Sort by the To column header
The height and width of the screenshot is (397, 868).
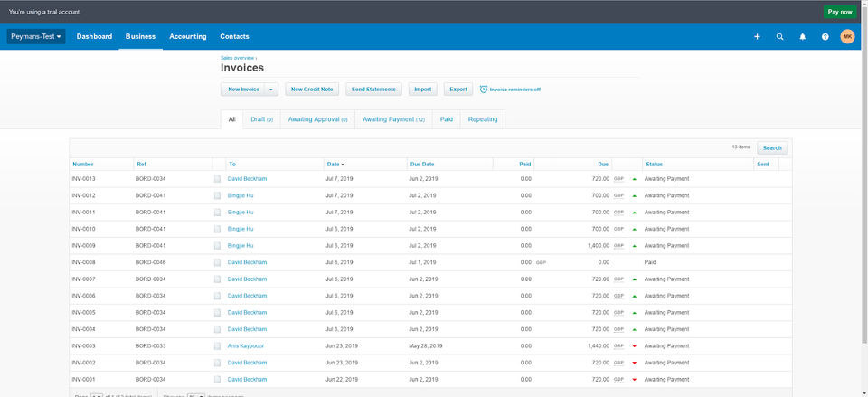pos(232,165)
